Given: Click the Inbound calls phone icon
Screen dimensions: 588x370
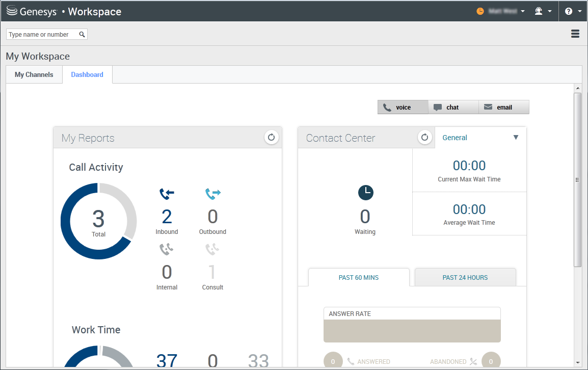Looking at the screenshot, I should 167,194.
